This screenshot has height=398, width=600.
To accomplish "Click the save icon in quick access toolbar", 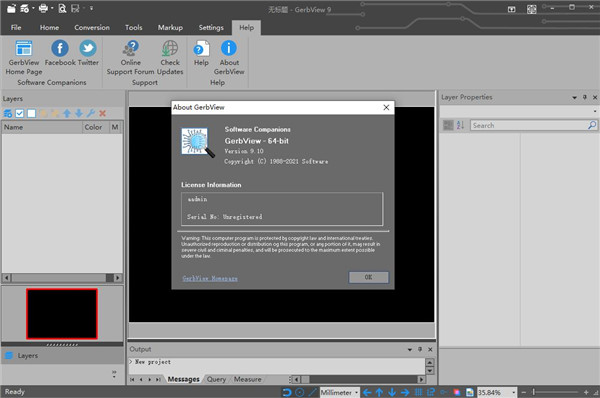I will click(75, 8).
